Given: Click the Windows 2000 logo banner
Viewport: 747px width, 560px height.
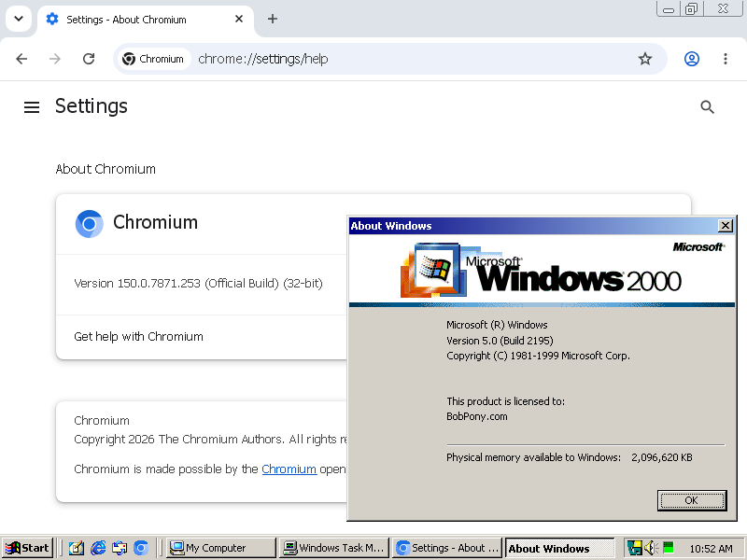Looking at the screenshot, I should (x=542, y=271).
